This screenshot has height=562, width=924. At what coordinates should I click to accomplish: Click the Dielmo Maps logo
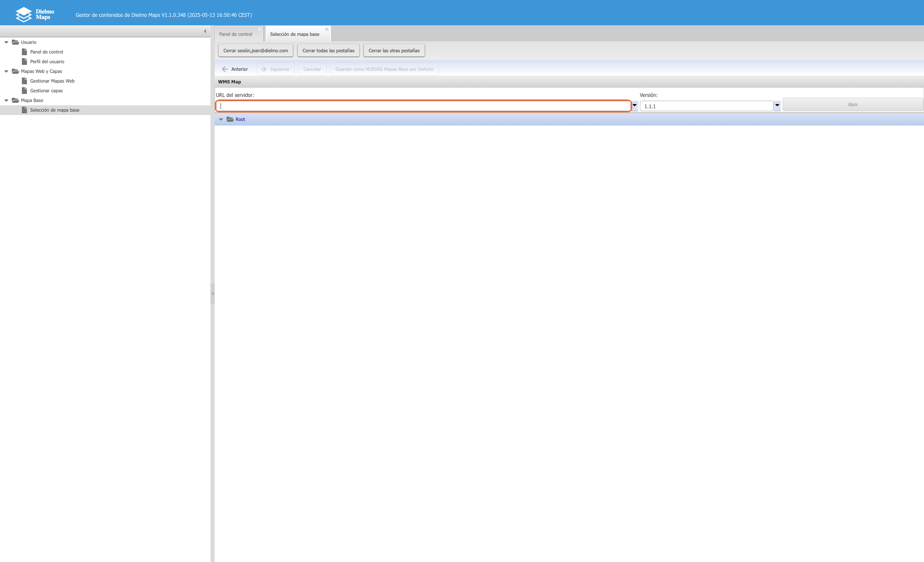(35, 14)
